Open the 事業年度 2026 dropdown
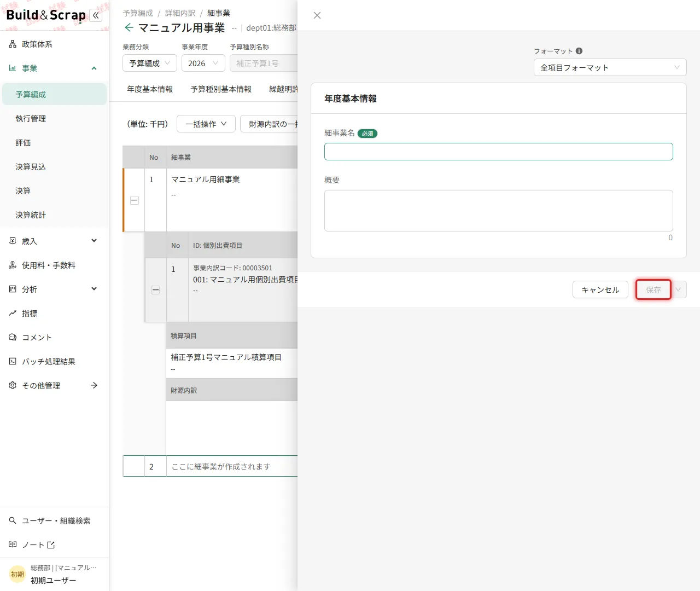 tap(203, 63)
